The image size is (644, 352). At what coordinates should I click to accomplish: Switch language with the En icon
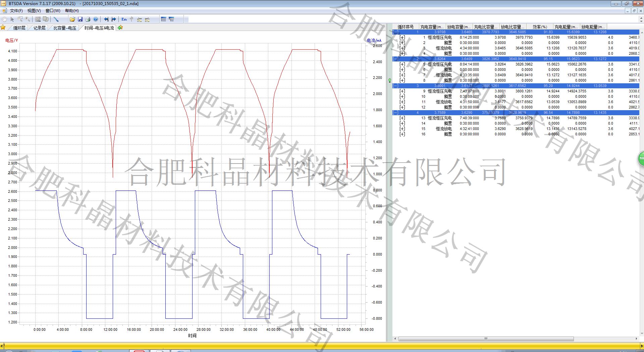(x=124, y=19)
